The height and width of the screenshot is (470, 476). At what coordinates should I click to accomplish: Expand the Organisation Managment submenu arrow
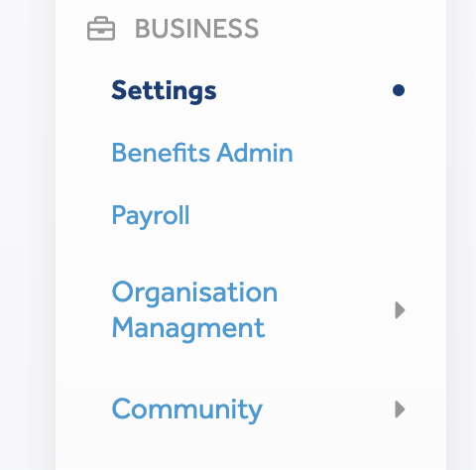pos(400,310)
